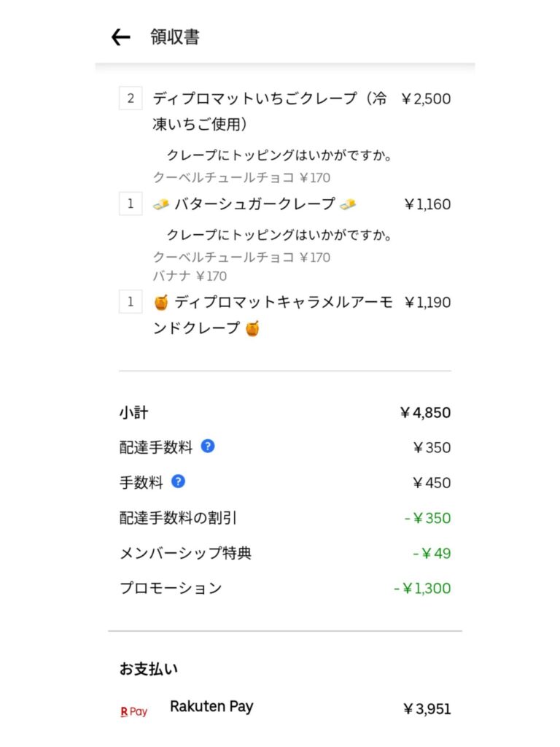
Task: Open the help icon beside 手数料
Action: tap(178, 481)
